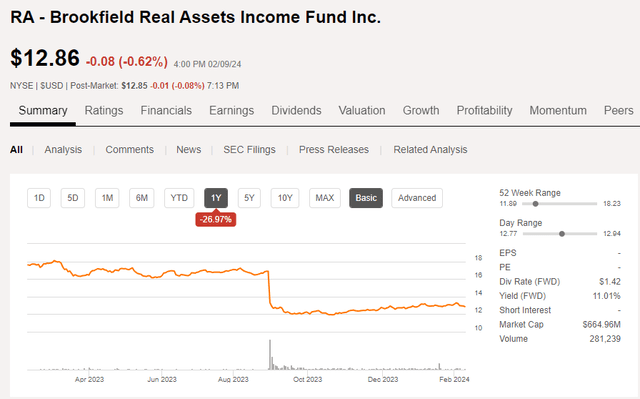Viewport: 640px width, 399px height.
Task: Switch to the Profitability tab
Action: coord(484,111)
